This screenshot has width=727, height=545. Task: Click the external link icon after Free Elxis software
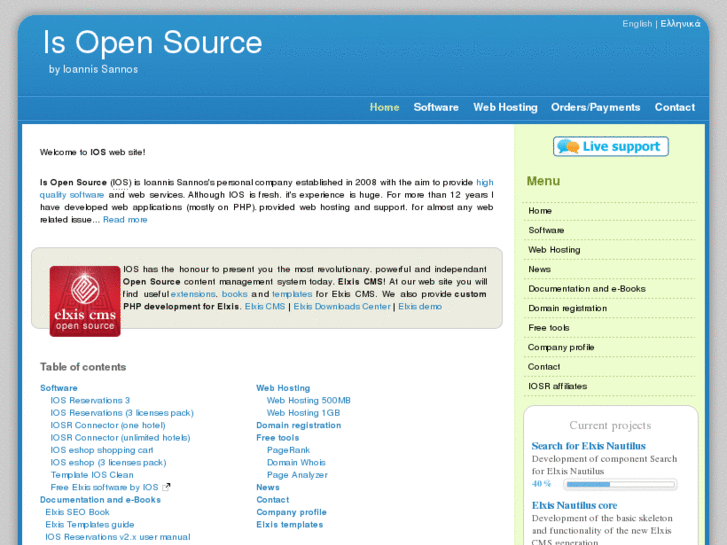(166, 487)
